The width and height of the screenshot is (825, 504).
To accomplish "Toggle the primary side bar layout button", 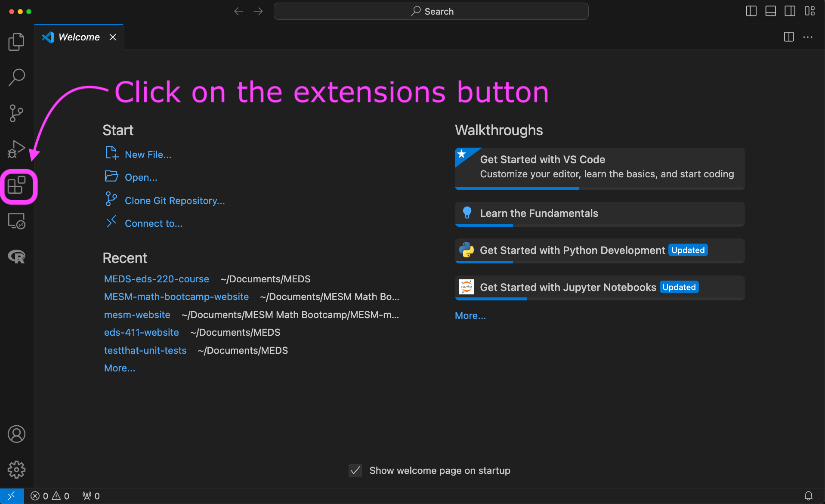I will pos(751,11).
